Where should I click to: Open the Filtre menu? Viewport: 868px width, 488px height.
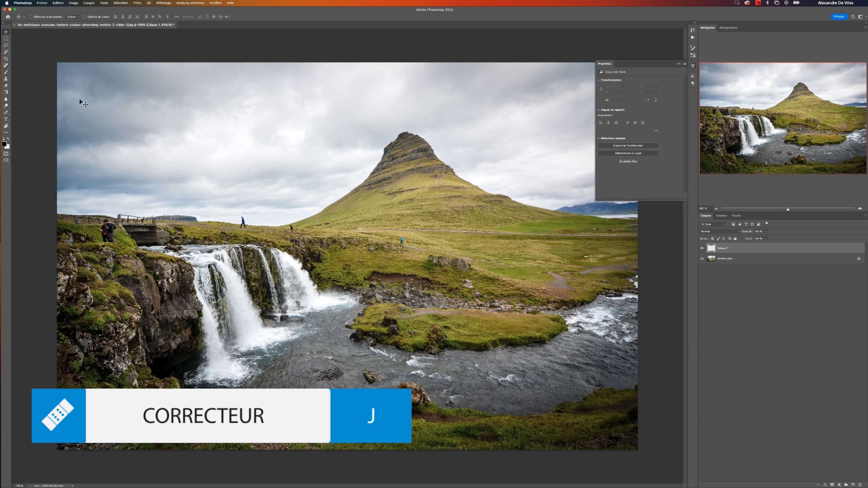click(x=137, y=3)
